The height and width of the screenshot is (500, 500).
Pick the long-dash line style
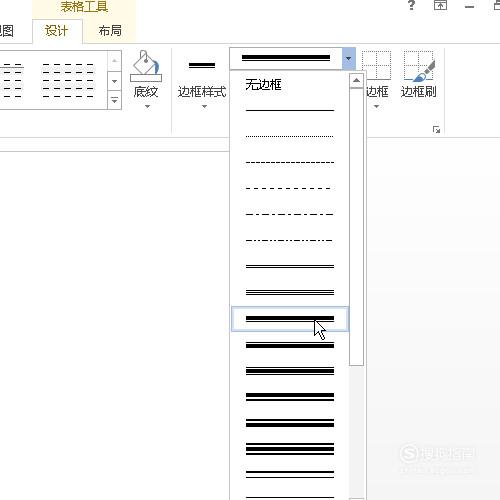click(x=290, y=188)
